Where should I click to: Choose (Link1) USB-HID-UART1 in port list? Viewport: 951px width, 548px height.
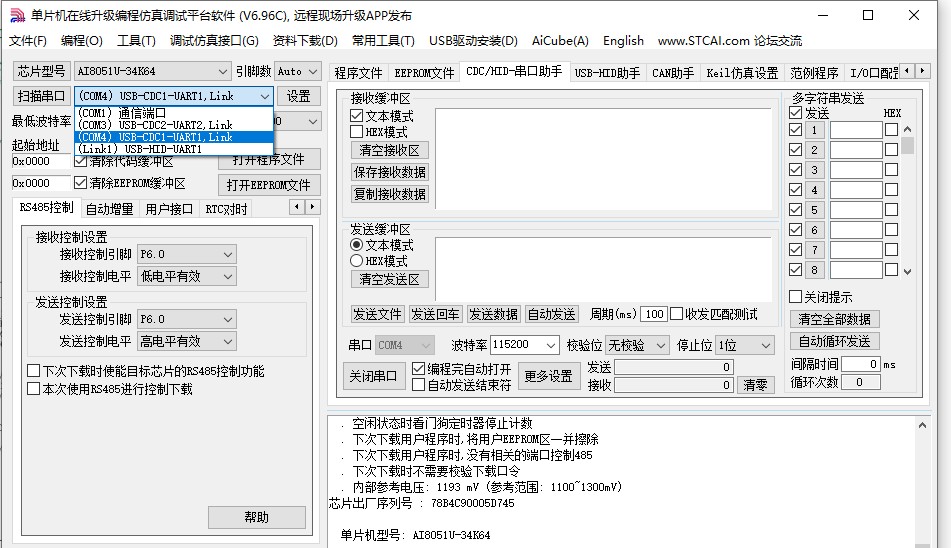(x=174, y=149)
